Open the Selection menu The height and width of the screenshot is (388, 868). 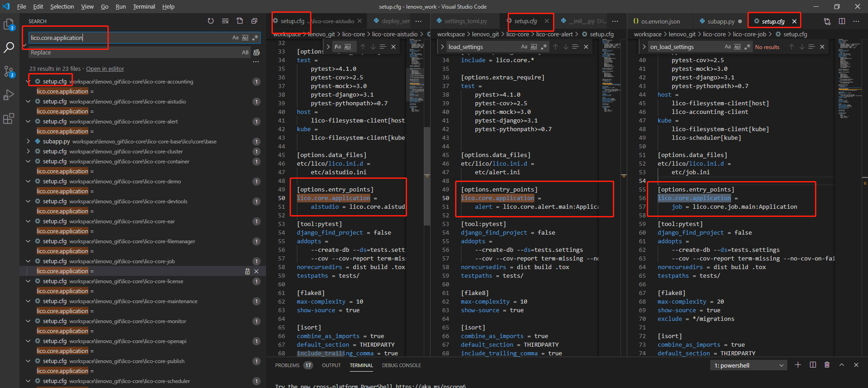(x=62, y=6)
